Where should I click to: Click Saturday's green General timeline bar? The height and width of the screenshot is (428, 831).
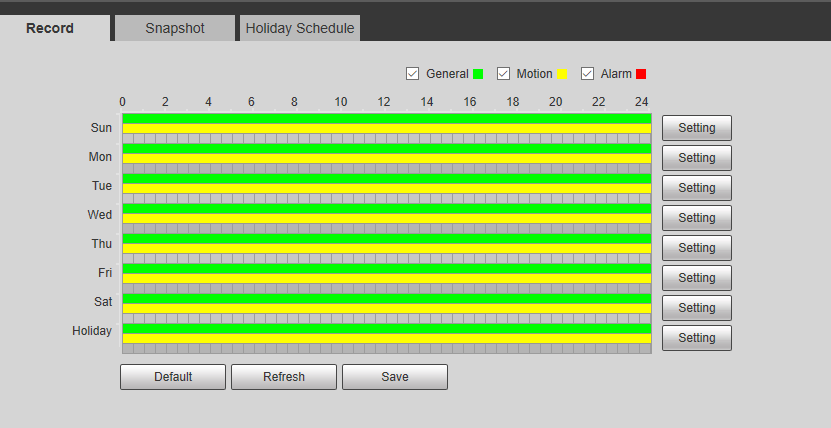(386, 298)
